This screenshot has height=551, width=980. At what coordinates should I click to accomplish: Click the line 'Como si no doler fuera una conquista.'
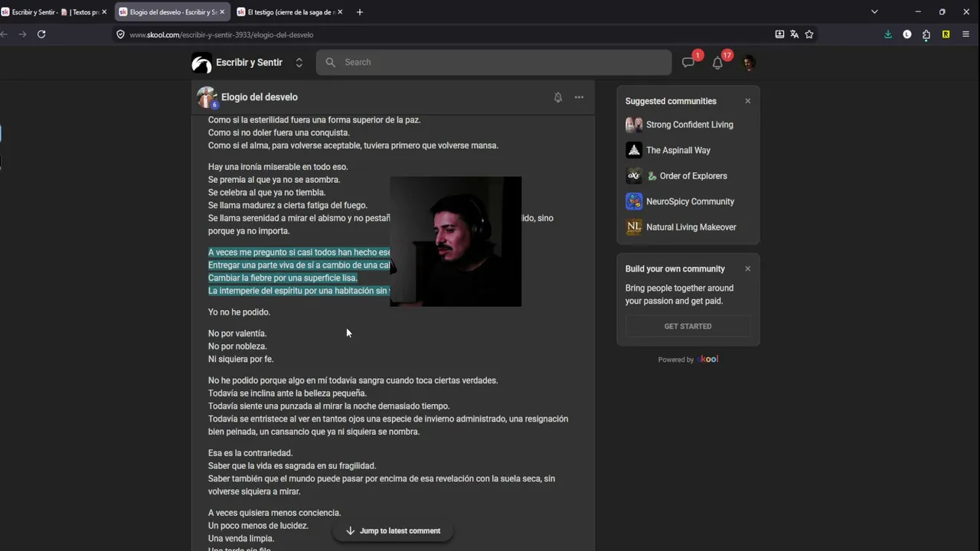279,132
